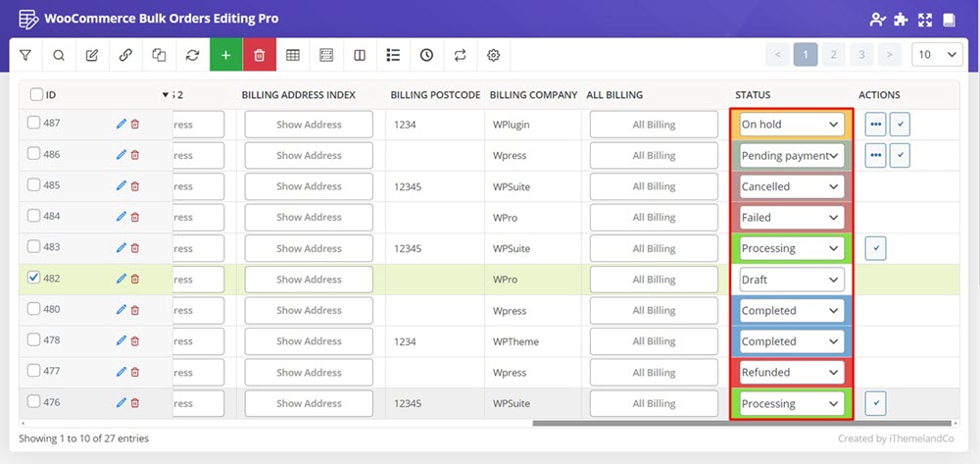Add a new order with green plus
Screen dimensions: 980x465
pos(225,55)
